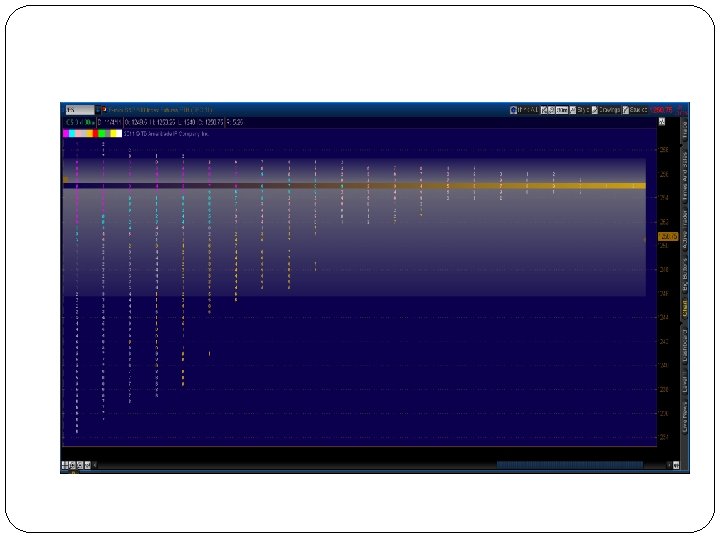Click the third bottom-left chart tool icon
Viewport: 720px width, 540px height.
80,465
